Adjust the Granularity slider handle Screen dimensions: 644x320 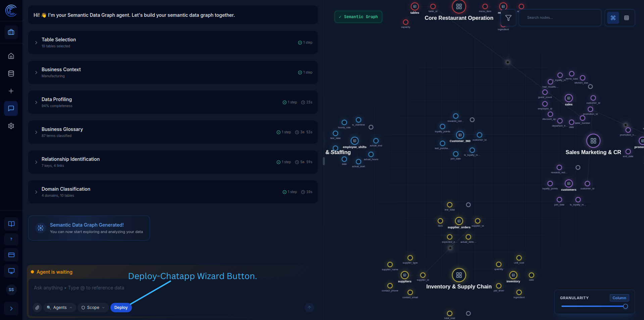[626, 306]
